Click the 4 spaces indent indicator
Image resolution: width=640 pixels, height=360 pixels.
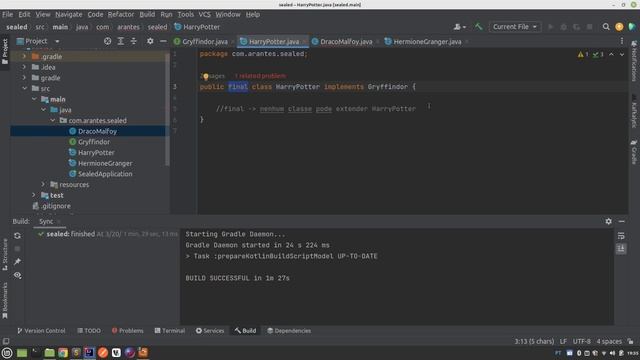pos(609,341)
